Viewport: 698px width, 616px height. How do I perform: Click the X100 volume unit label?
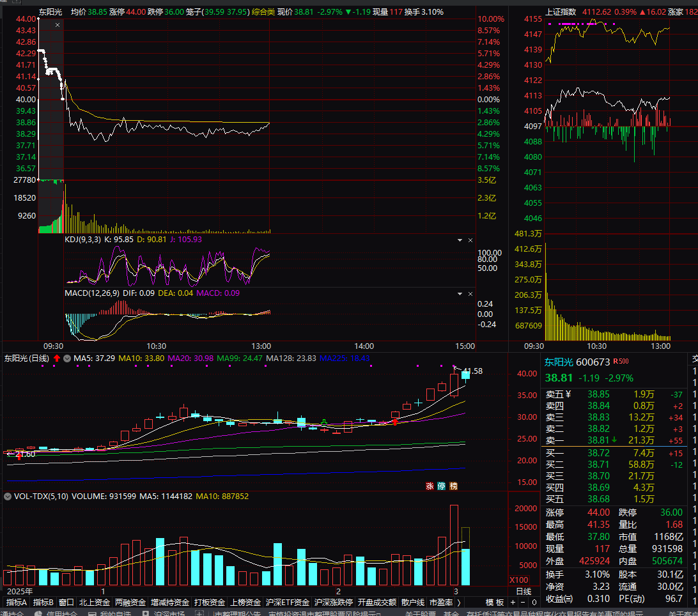coord(518,580)
